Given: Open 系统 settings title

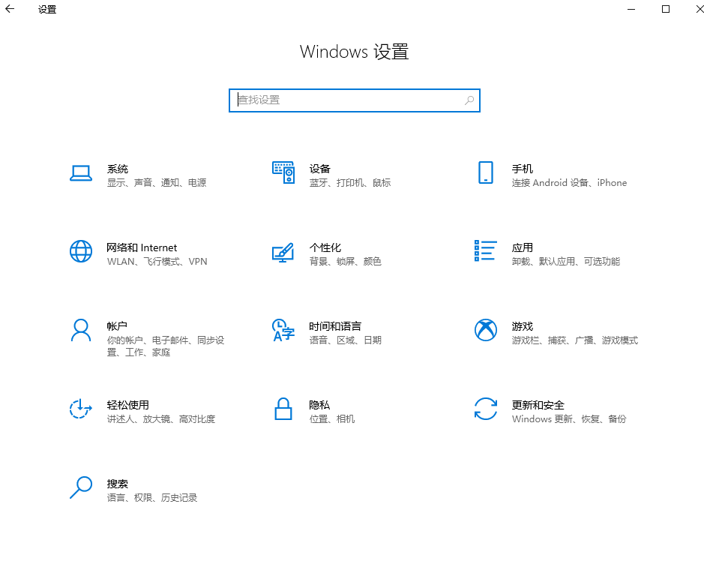Looking at the screenshot, I should 118,169.
